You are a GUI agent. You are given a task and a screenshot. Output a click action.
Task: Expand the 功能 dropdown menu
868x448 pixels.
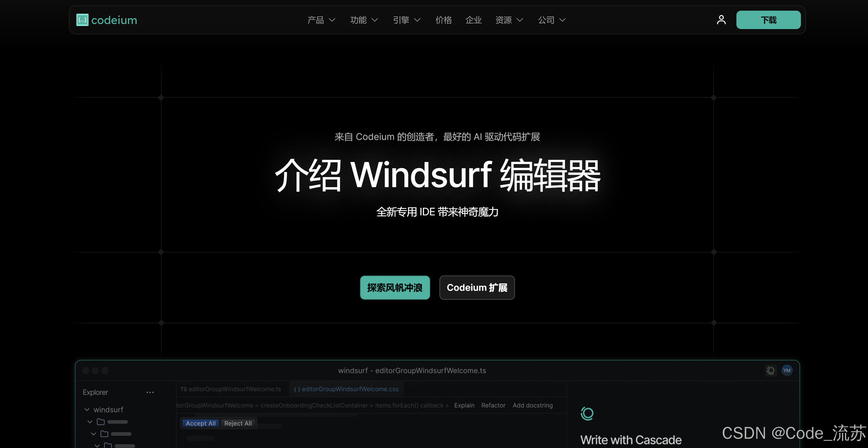(x=364, y=20)
